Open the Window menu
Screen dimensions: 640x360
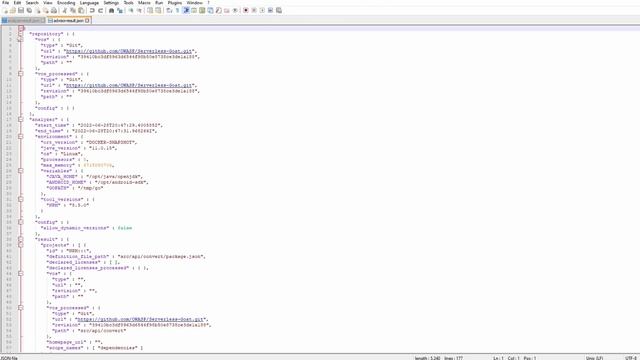click(195, 3)
